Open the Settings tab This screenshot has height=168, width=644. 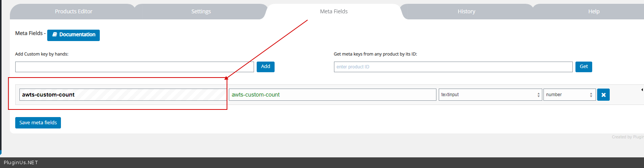(201, 11)
